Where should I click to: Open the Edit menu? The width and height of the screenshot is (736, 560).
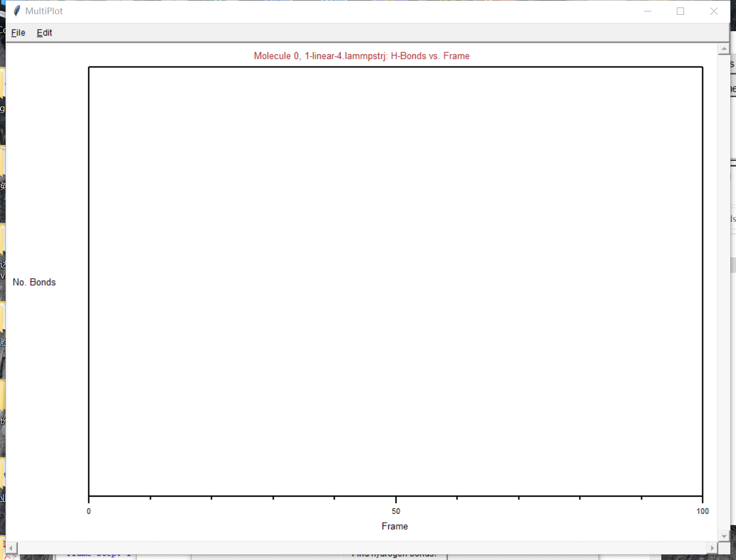point(44,33)
